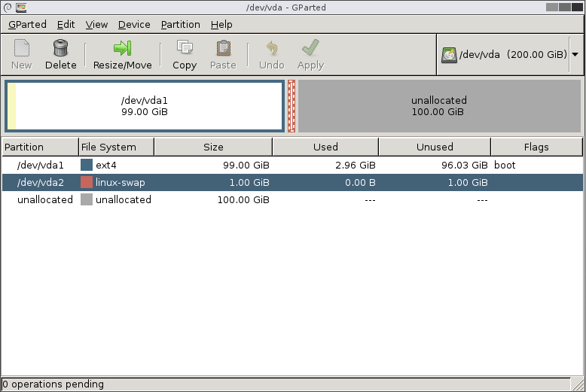Click the GParted app icon in title bar
Viewport: 586px width, 392px height.
tap(21, 8)
